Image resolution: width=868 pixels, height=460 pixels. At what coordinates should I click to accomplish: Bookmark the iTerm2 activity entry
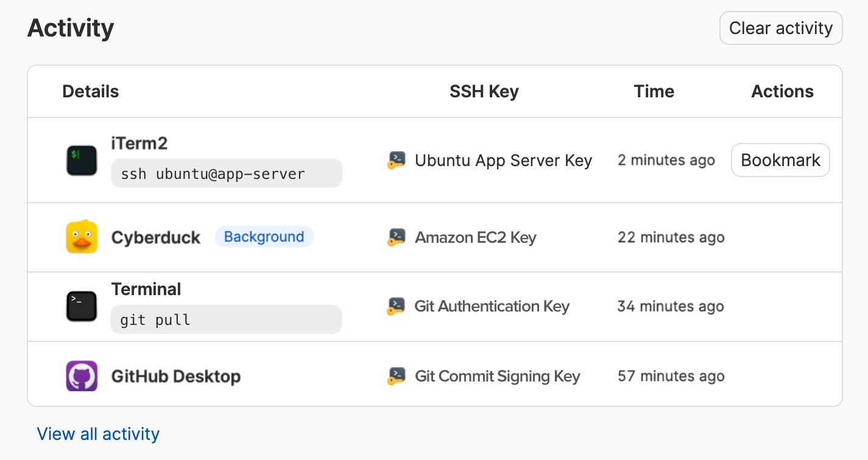(x=780, y=160)
